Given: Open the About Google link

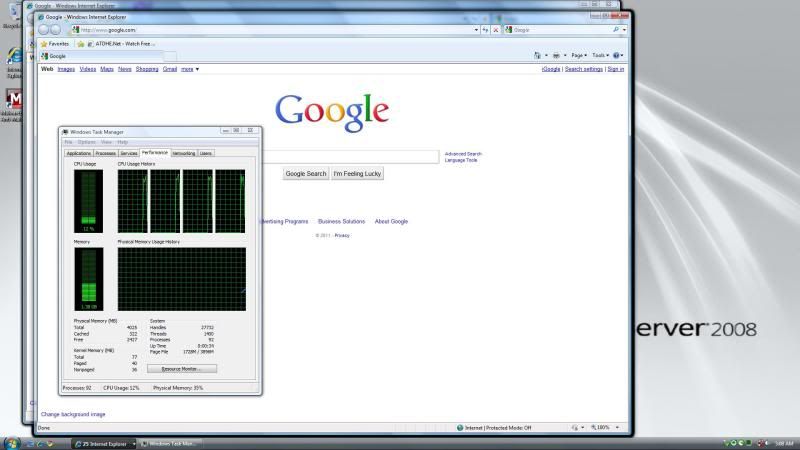Looking at the screenshot, I should 391,221.
